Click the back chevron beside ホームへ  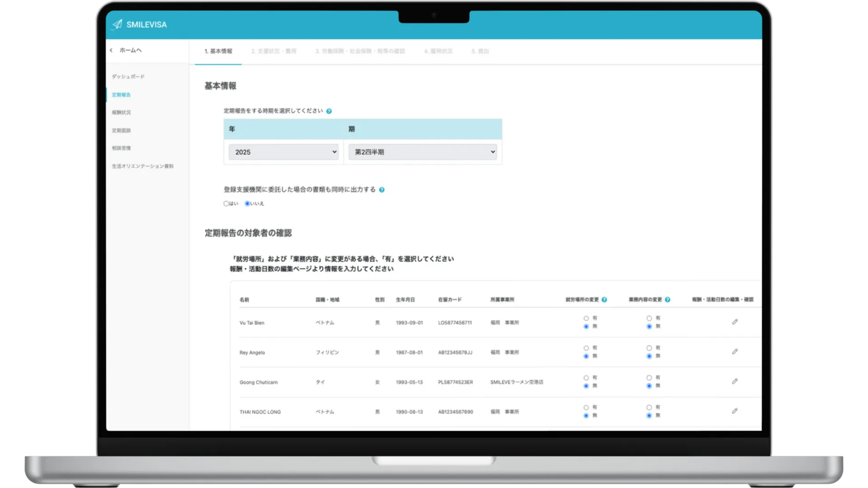pos(111,50)
